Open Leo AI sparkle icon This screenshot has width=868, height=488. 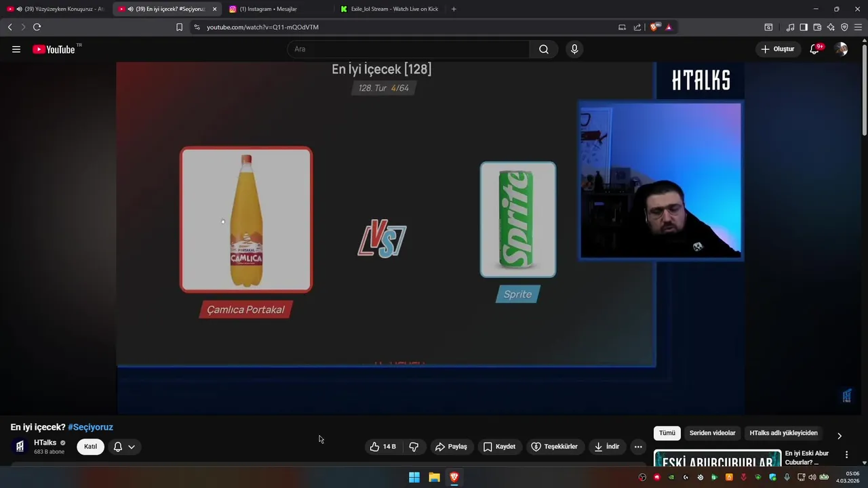(x=831, y=27)
